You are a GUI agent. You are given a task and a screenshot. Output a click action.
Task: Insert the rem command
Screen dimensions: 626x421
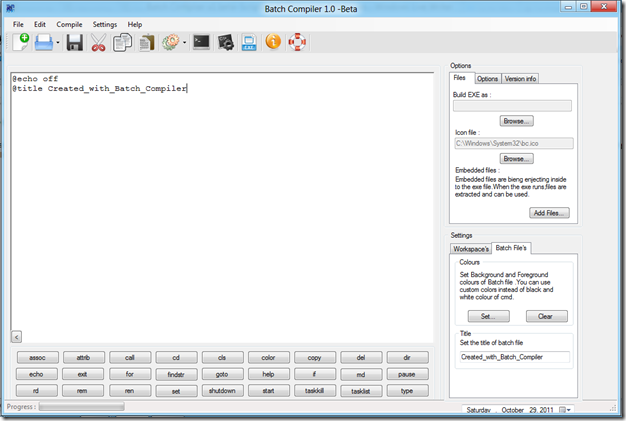click(83, 391)
